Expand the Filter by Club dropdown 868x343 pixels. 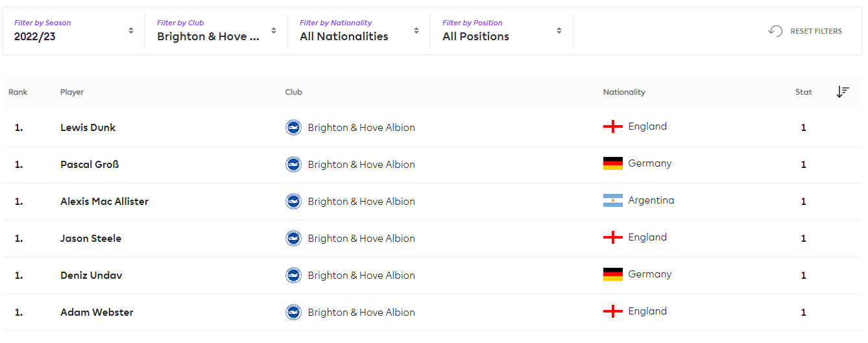[x=217, y=30]
